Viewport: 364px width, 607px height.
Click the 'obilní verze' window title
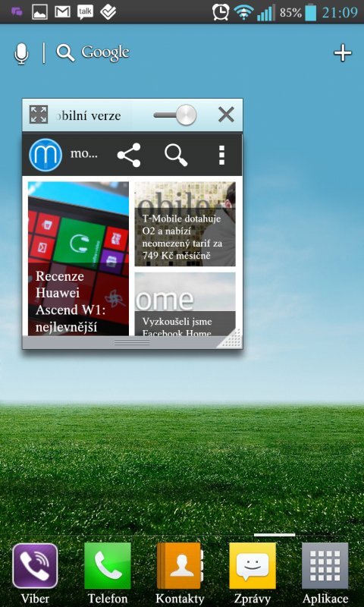tap(89, 115)
